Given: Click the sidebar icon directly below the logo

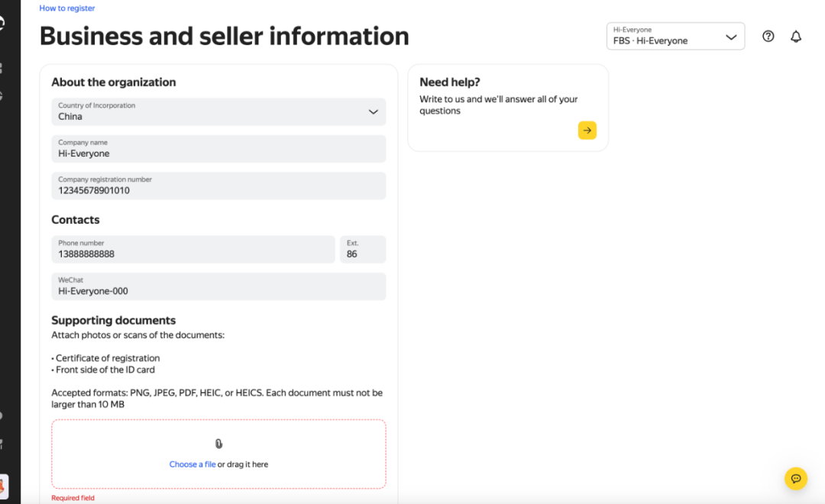Looking at the screenshot, I should [2, 68].
